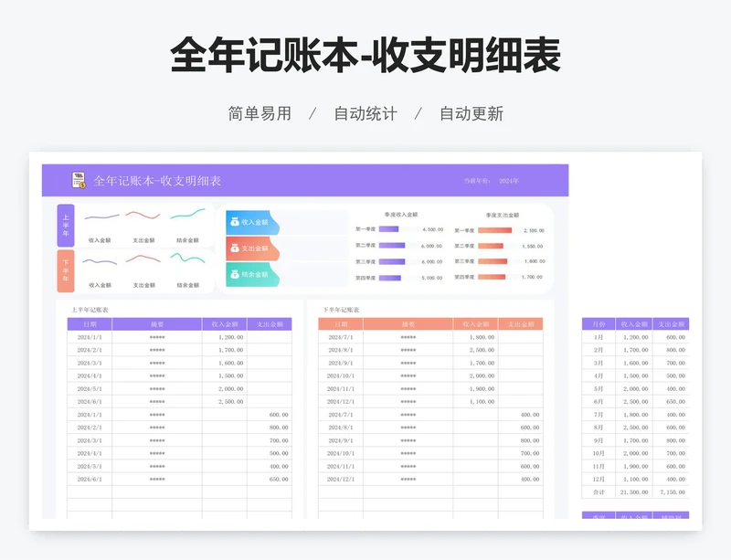Click the 简单易用 tagline text
The height and width of the screenshot is (560, 731).
pyautogui.click(x=260, y=113)
